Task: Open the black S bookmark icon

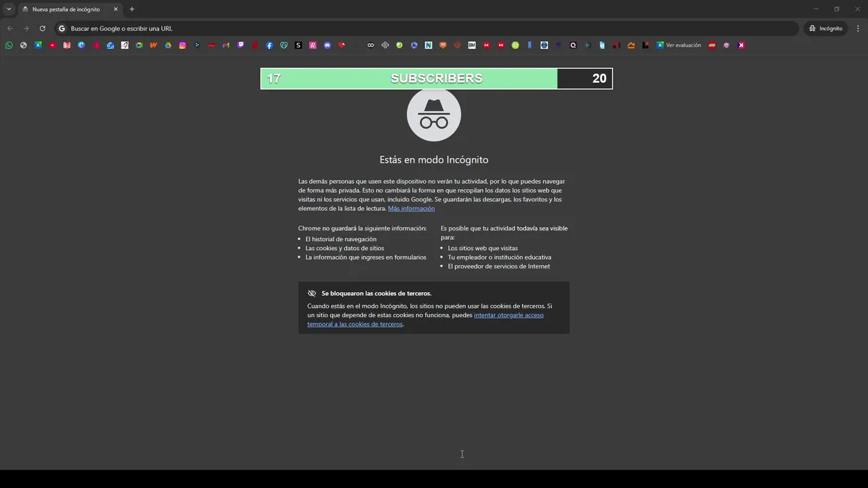Action: coord(298,45)
